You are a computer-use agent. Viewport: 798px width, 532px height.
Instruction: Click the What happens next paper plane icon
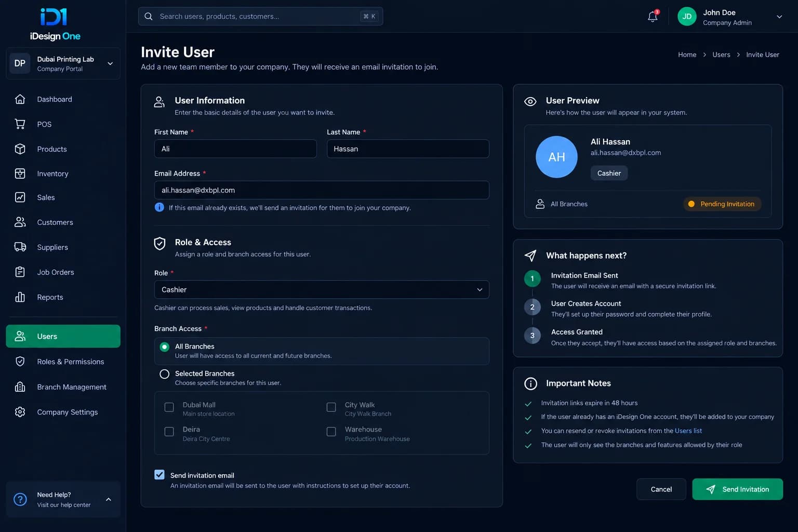click(530, 256)
